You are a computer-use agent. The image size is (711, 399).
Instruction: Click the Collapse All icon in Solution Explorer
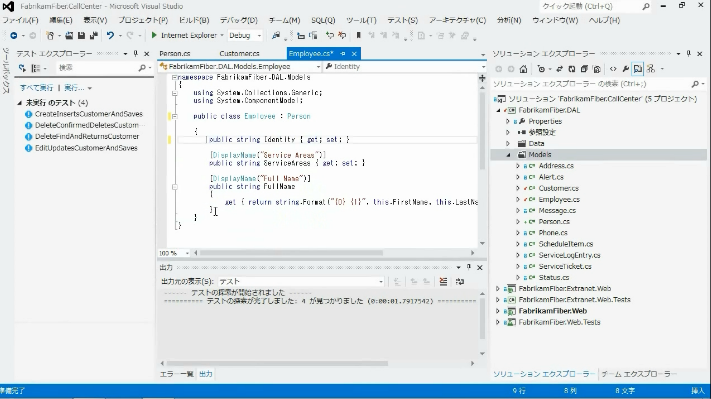click(584, 69)
